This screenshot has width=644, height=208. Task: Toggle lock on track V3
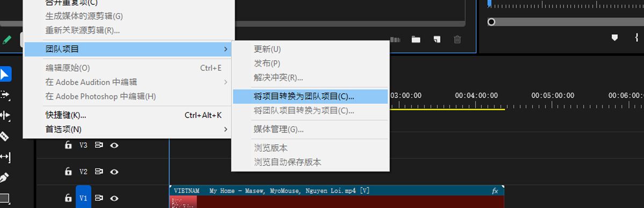(x=68, y=145)
